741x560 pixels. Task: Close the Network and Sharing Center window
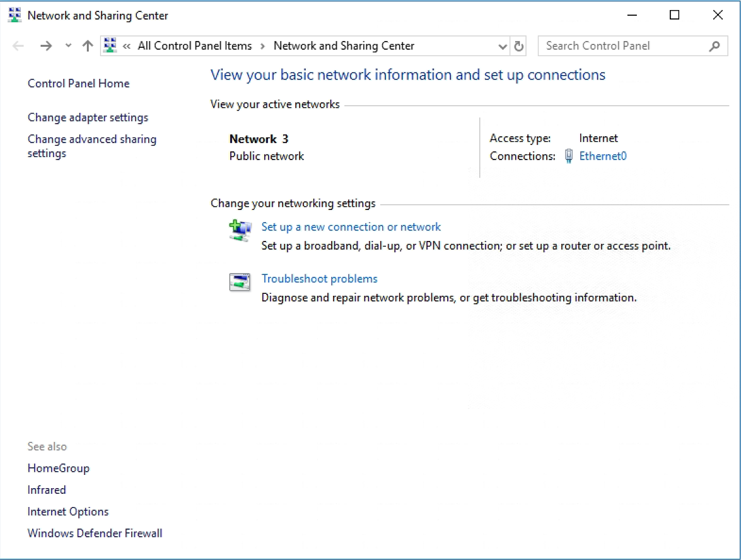[x=718, y=15]
